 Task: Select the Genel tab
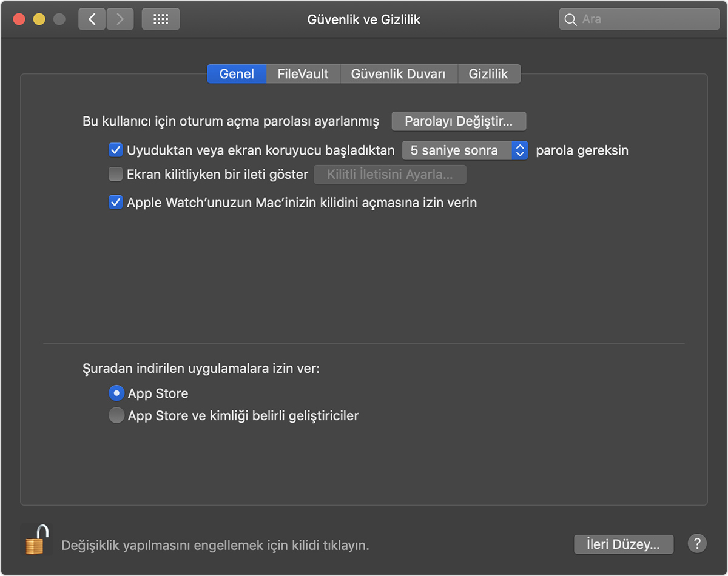click(x=237, y=74)
